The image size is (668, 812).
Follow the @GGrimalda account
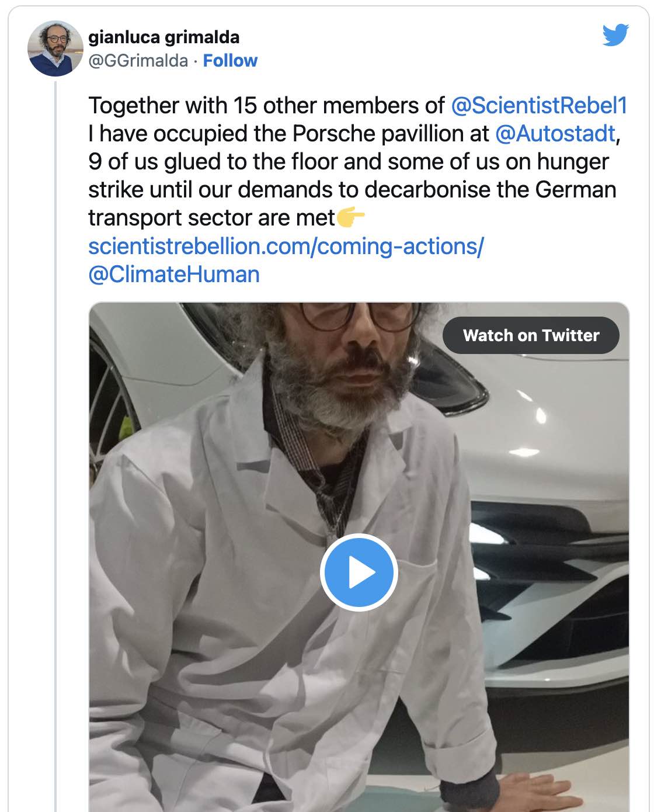230,61
